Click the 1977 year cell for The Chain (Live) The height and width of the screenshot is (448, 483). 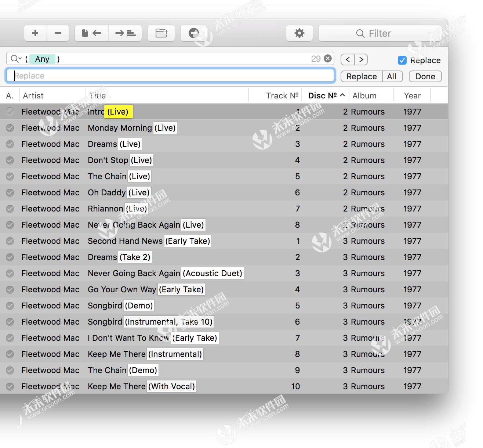[x=412, y=176]
